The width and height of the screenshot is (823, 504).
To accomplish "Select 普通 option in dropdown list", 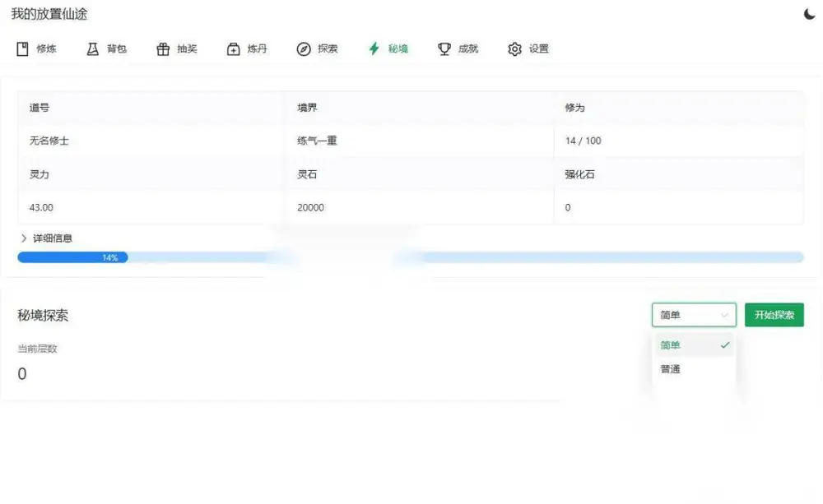I will pyautogui.click(x=694, y=369).
